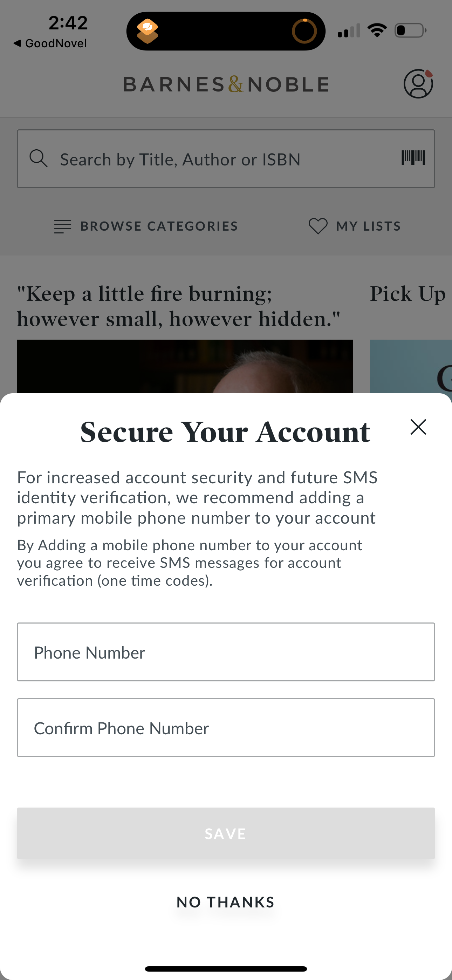Tap the battery status icon

click(410, 30)
